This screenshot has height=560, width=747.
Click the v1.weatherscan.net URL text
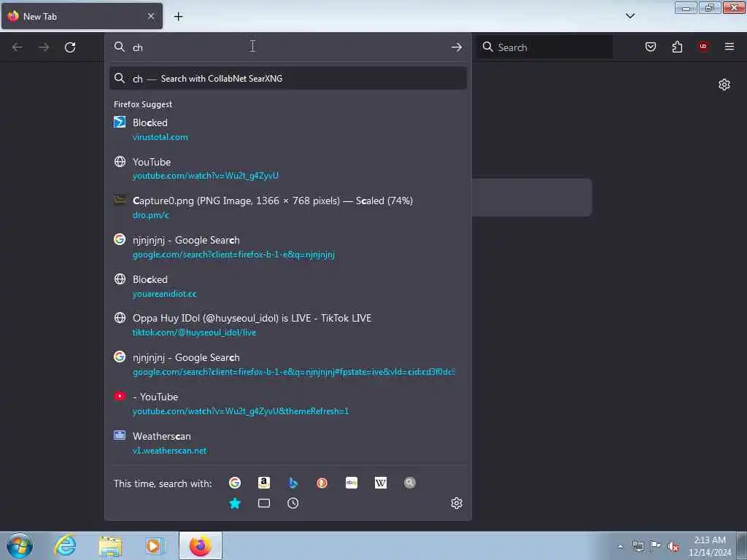169,451
